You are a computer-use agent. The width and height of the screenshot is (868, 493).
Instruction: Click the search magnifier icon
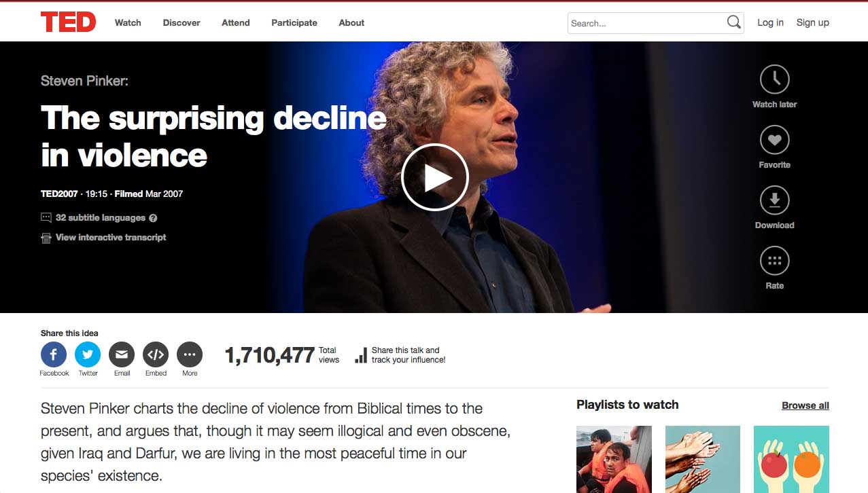tap(733, 22)
